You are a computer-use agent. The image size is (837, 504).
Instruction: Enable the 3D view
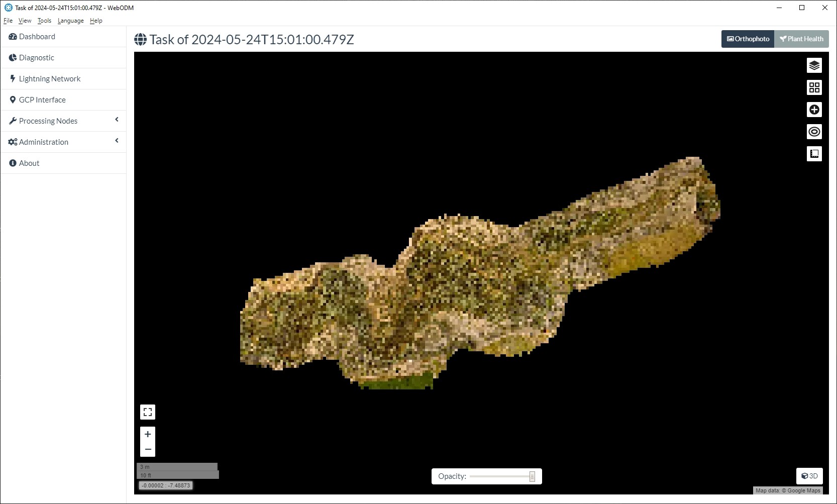tap(809, 476)
